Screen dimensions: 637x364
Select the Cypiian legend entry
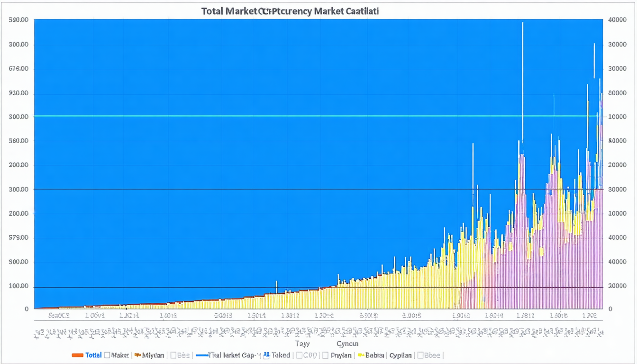coord(400,355)
